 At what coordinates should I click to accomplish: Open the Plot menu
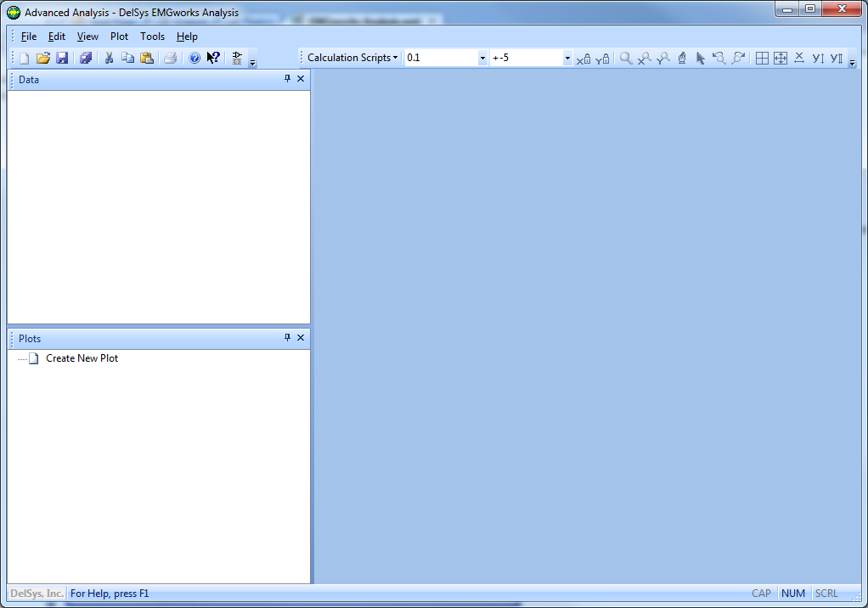(119, 37)
